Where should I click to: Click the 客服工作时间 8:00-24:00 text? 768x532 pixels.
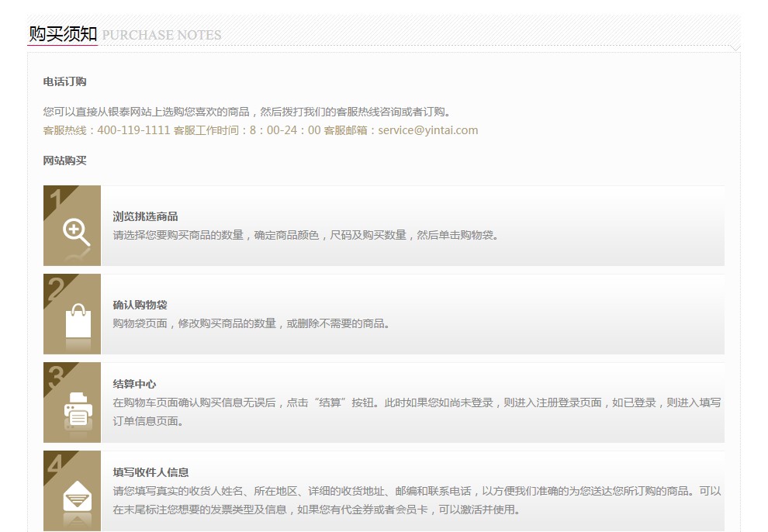click(247, 130)
